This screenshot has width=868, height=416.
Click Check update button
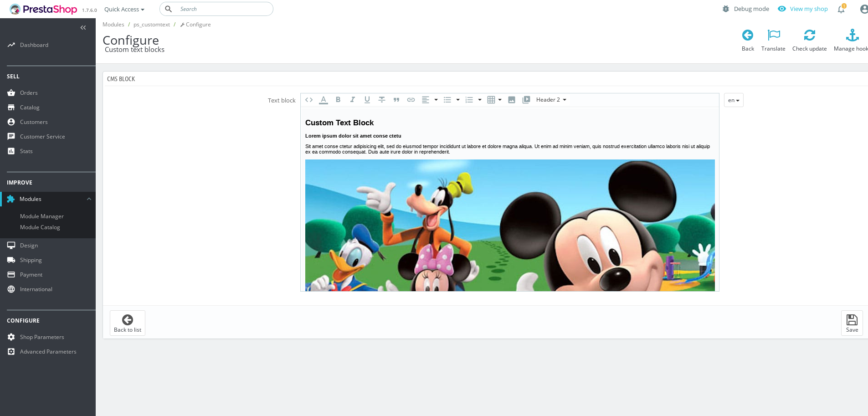pyautogui.click(x=809, y=41)
